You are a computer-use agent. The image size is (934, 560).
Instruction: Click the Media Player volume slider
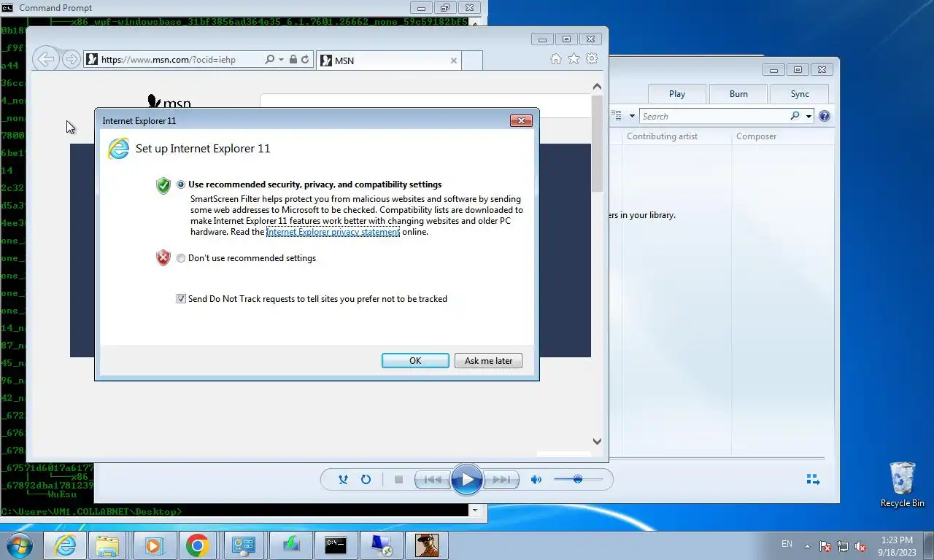(x=578, y=479)
